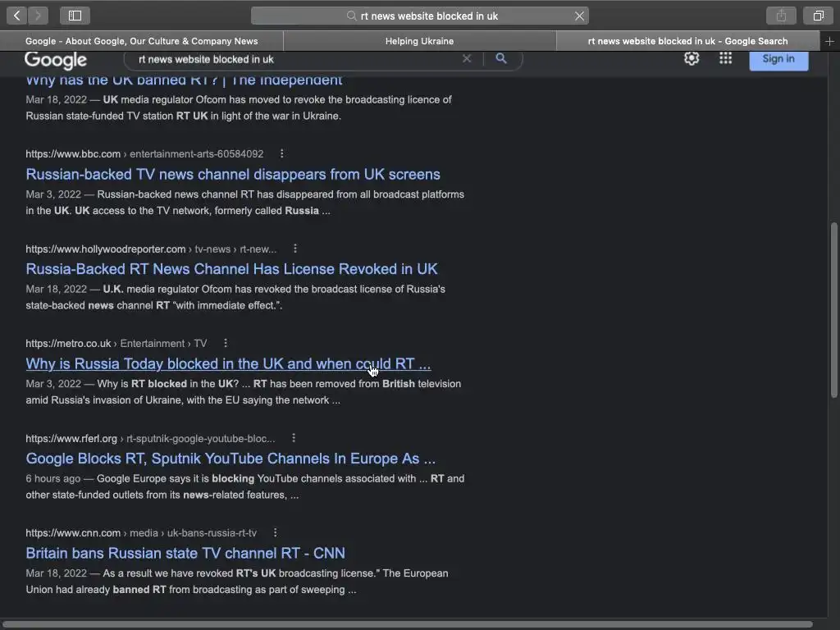Switch to the Helping Ukraine tab

tap(419, 41)
